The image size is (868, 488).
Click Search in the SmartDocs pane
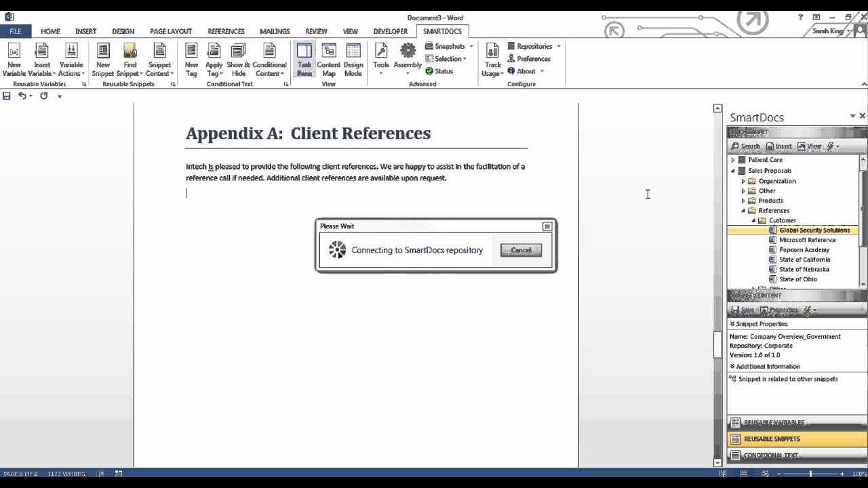point(745,146)
